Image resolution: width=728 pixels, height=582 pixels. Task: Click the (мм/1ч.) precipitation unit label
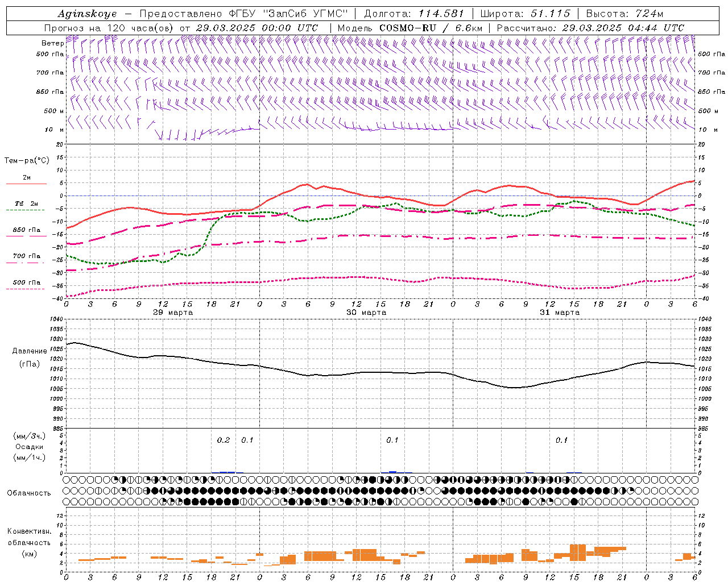click(29, 458)
